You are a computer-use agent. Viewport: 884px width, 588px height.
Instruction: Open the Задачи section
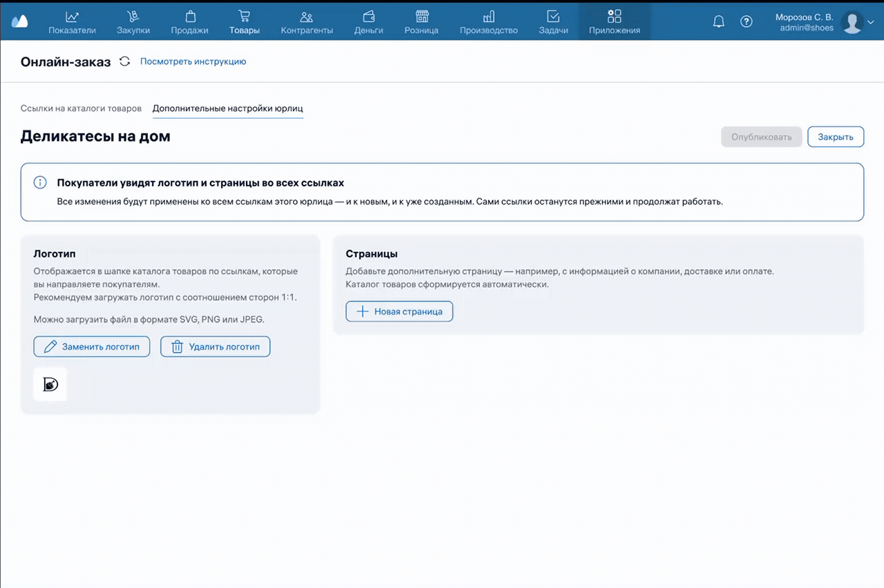coord(552,21)
